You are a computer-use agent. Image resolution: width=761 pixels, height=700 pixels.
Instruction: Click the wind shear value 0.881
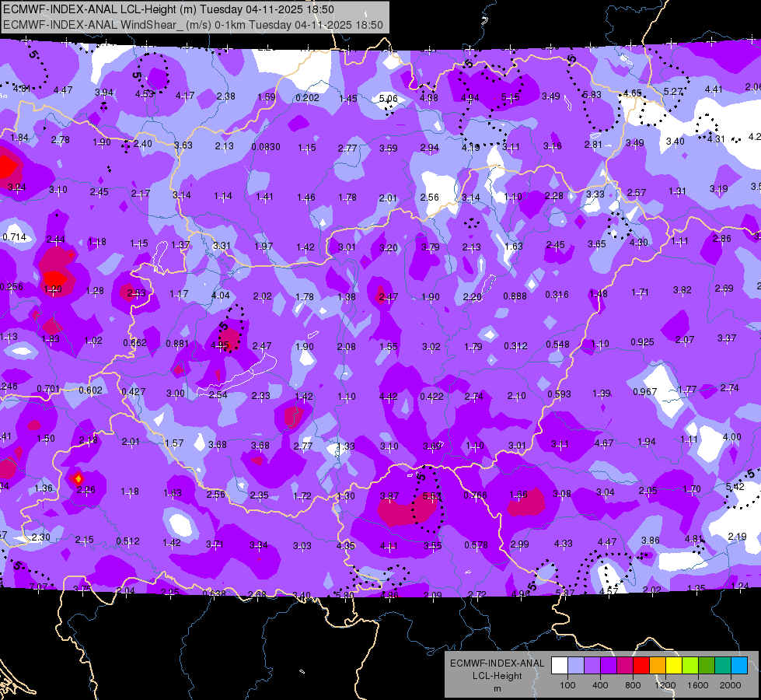(x=177, y=344)
